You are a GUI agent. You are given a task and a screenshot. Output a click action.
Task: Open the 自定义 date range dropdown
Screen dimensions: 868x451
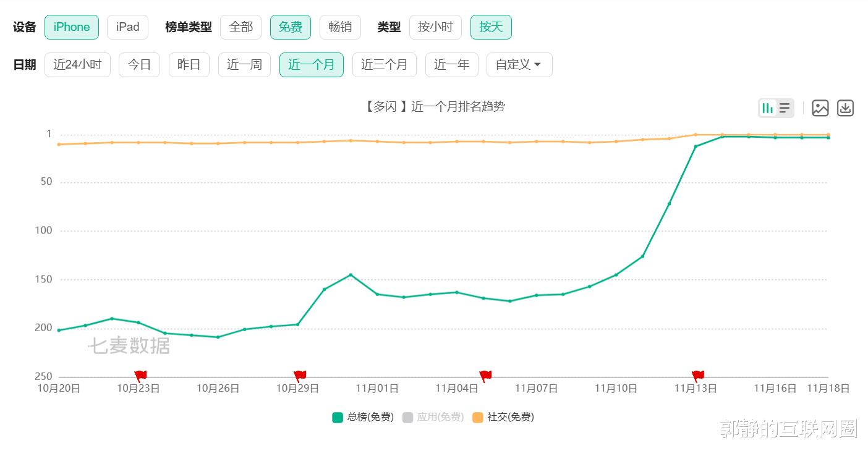[519, 65]
